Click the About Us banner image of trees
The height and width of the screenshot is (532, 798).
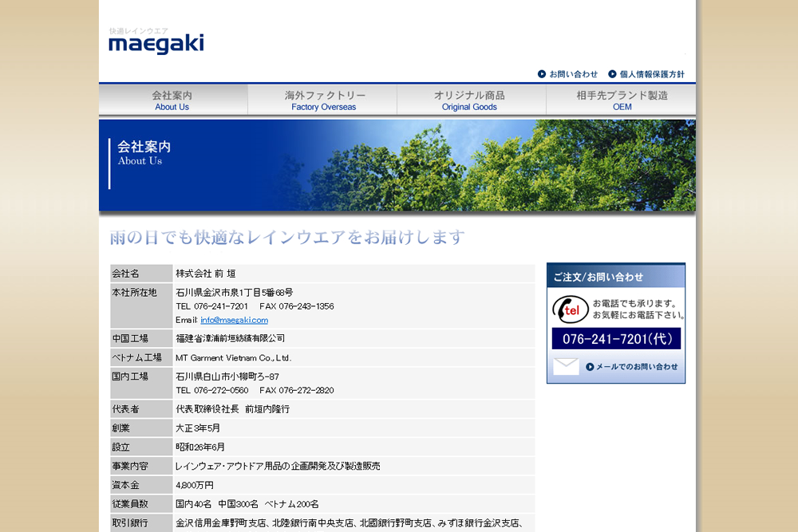[x=397, y=165]
